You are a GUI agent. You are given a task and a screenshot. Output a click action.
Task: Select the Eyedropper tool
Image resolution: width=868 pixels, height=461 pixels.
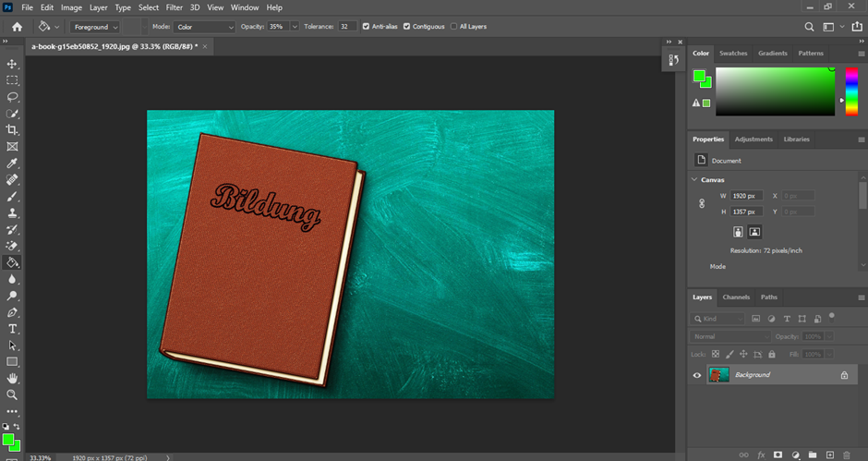tap(12, 163)
